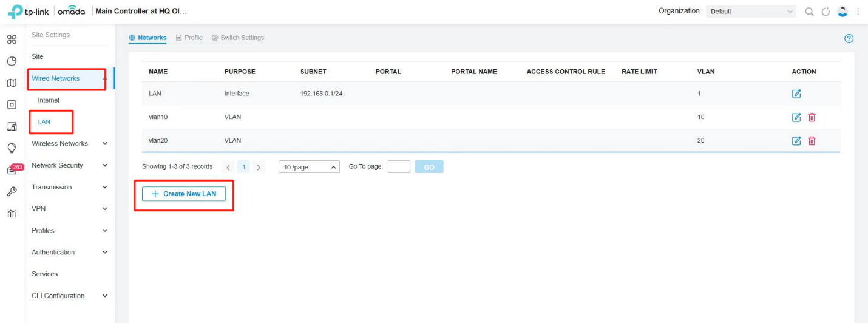Open the Dashboard grid icon in sidebar
868x323 pixels.
[12, 39]
